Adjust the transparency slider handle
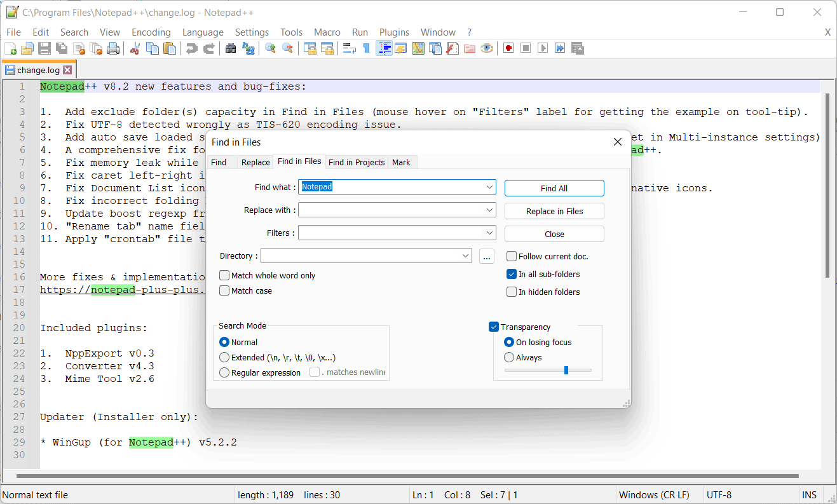Screen dimensions: 837x504 pos(566,370)
